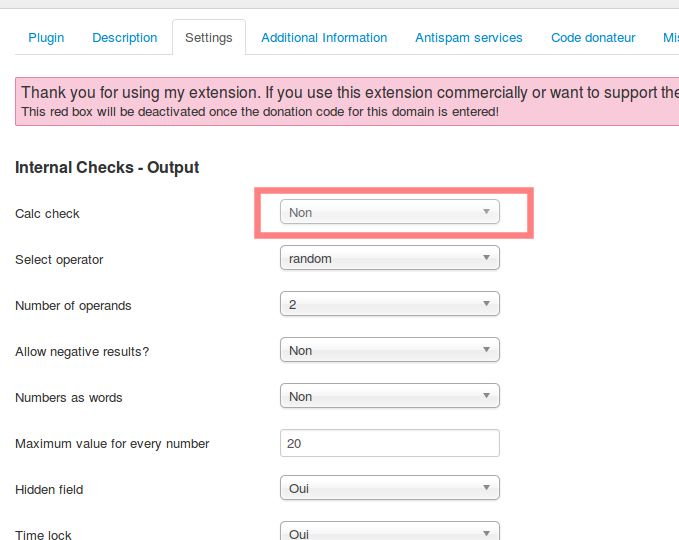This screenshot has width=679, height=540.
Task: Select the Settings tab
Action: point(209,39)
